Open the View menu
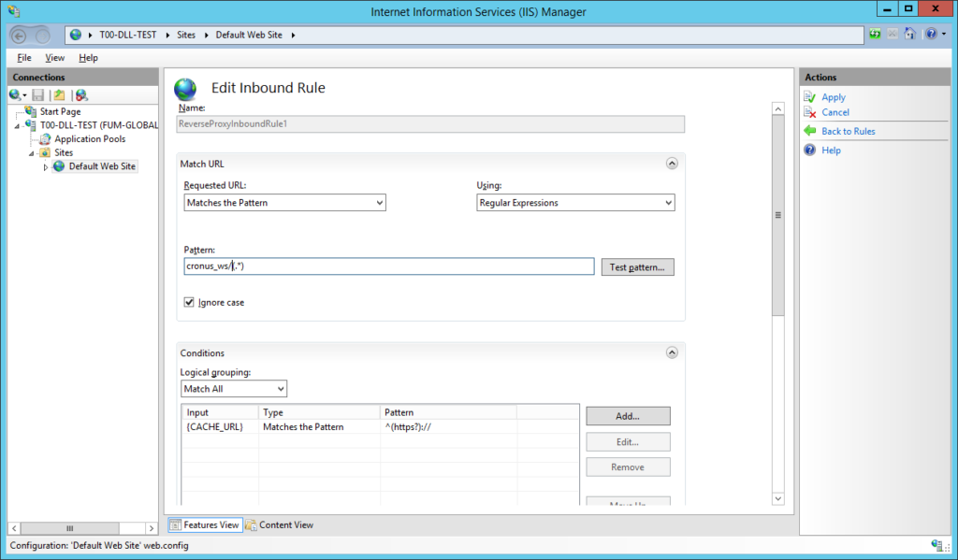The image size is (958, 560). point(54,57)
